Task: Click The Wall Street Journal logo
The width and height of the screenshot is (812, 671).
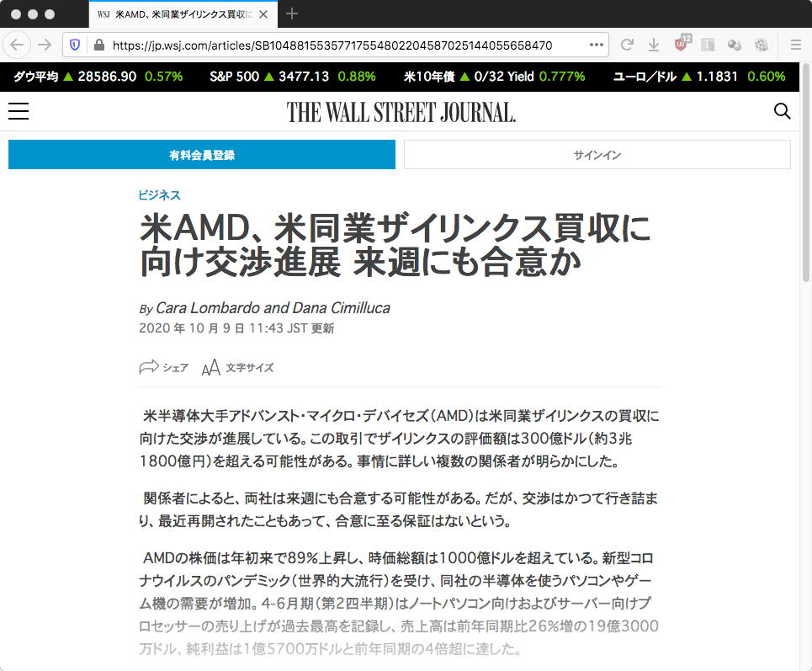Action: tap(401, 112)
